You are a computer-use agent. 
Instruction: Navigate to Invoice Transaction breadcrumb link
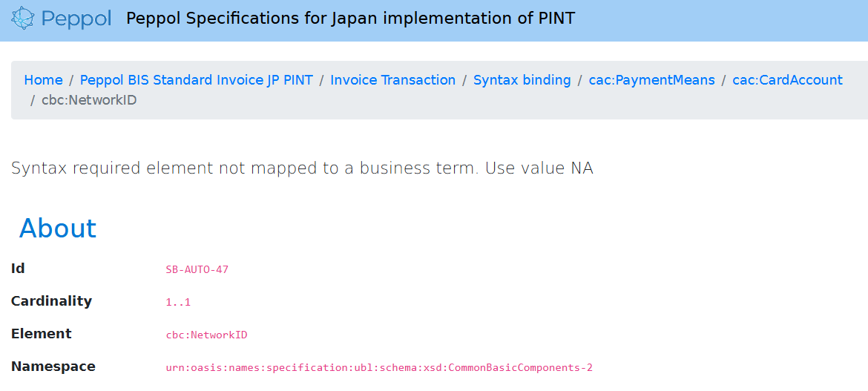[392, 80]
